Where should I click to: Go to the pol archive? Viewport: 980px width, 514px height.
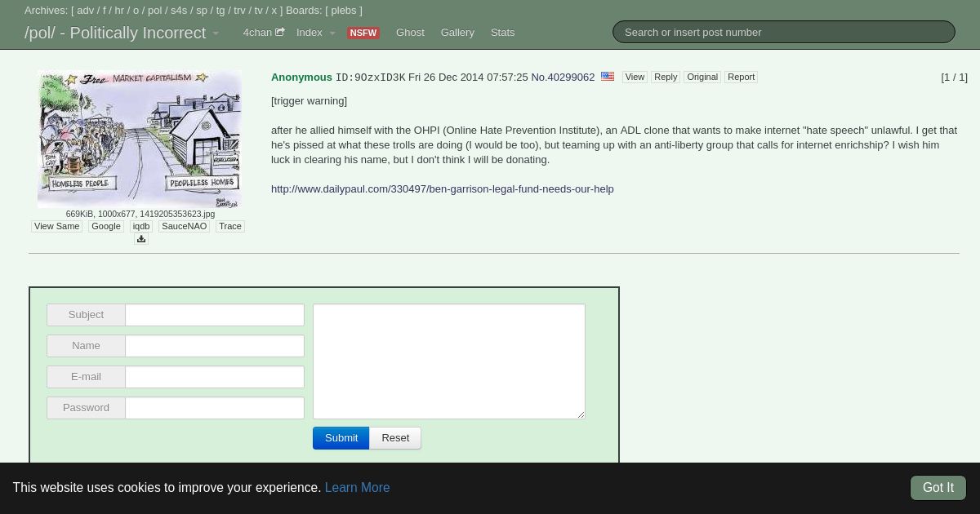tap(155, 11)
